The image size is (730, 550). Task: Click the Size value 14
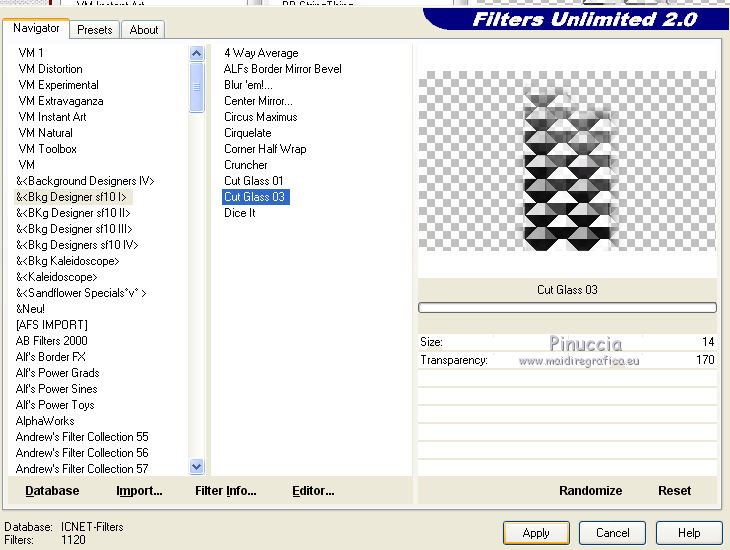(708, 342)
